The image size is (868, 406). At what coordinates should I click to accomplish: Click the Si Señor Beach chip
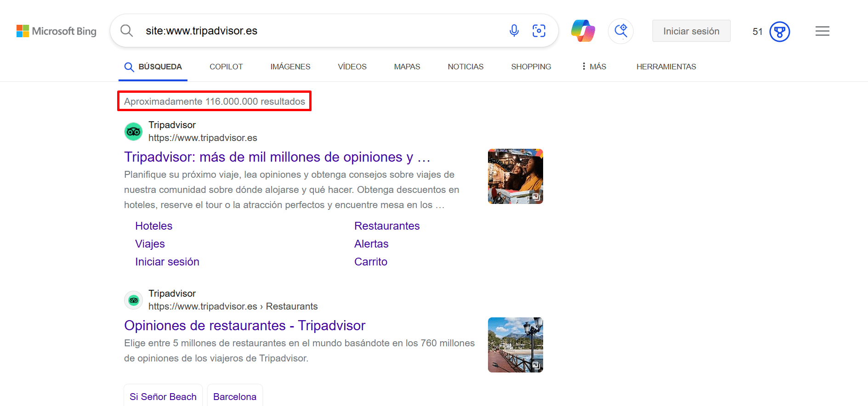click(163, 396)
